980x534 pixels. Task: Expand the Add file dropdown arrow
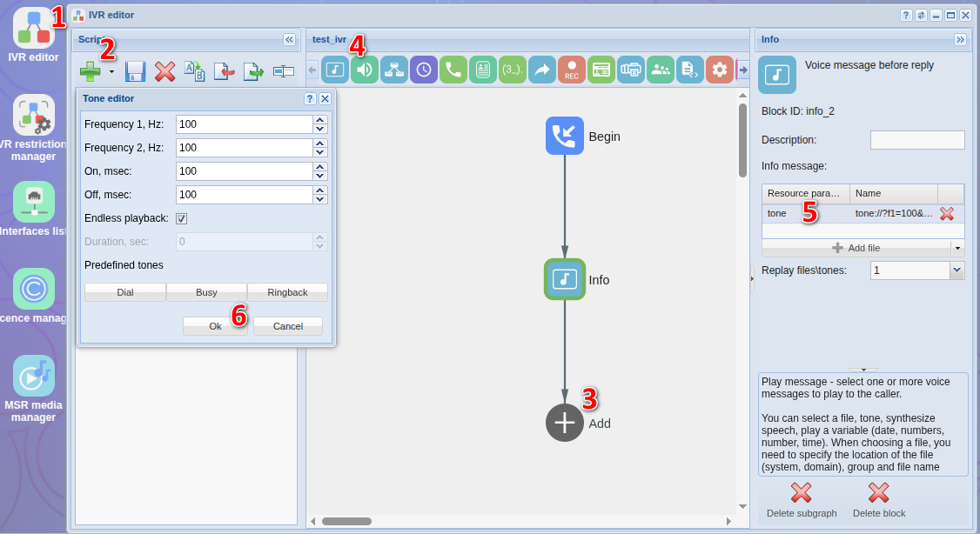tap(957, 248)
